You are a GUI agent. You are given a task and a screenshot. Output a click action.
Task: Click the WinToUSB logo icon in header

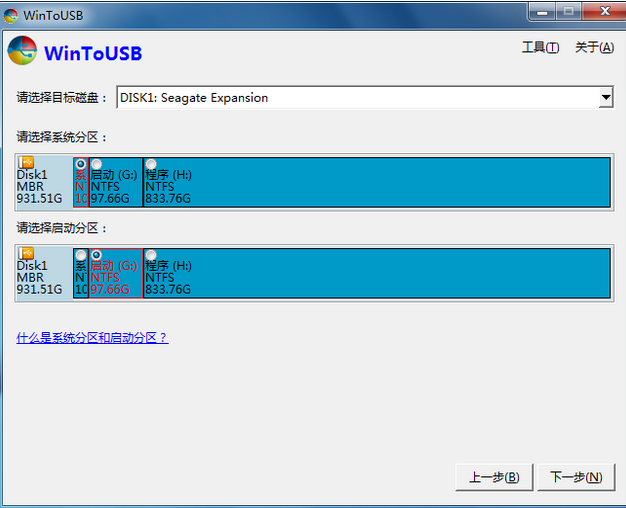(x=22, y=51)
